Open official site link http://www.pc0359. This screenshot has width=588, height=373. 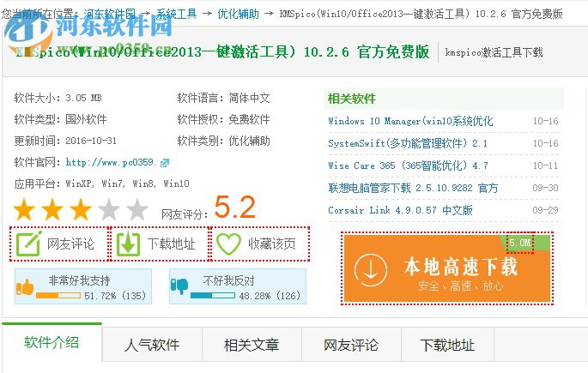point(111,162)
